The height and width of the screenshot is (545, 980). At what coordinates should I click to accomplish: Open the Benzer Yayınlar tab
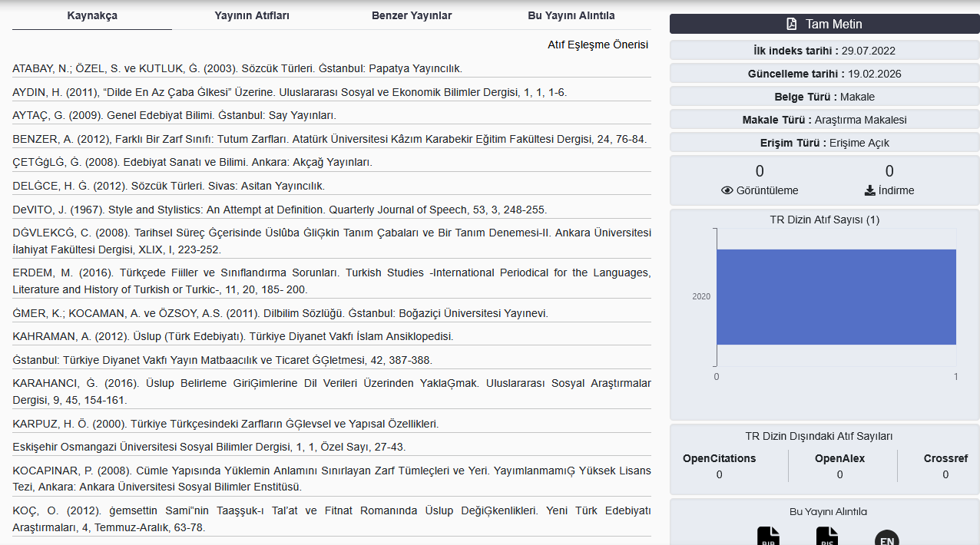pyautogui.click(x=412, y=15)
